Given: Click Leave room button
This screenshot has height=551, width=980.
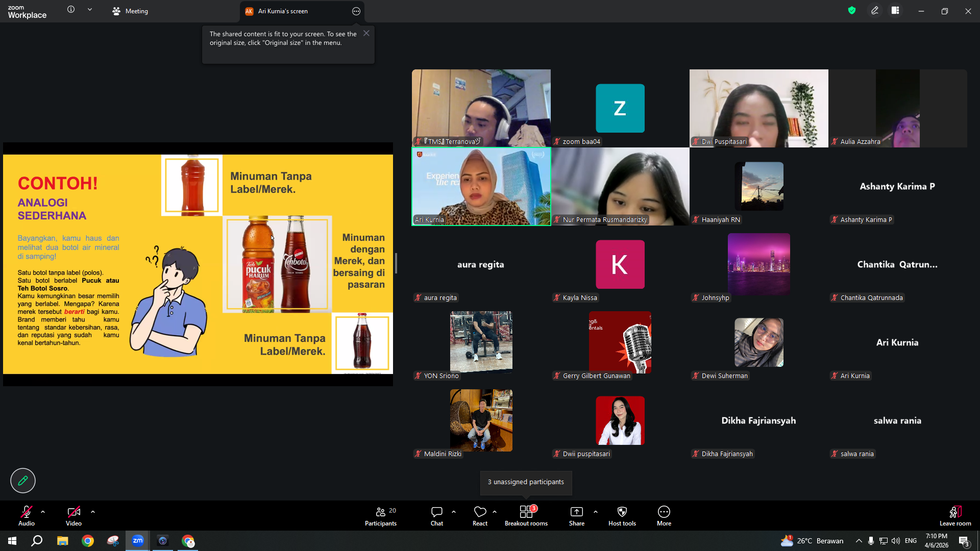Looking at the screenshot, I should tap(955, 516).
